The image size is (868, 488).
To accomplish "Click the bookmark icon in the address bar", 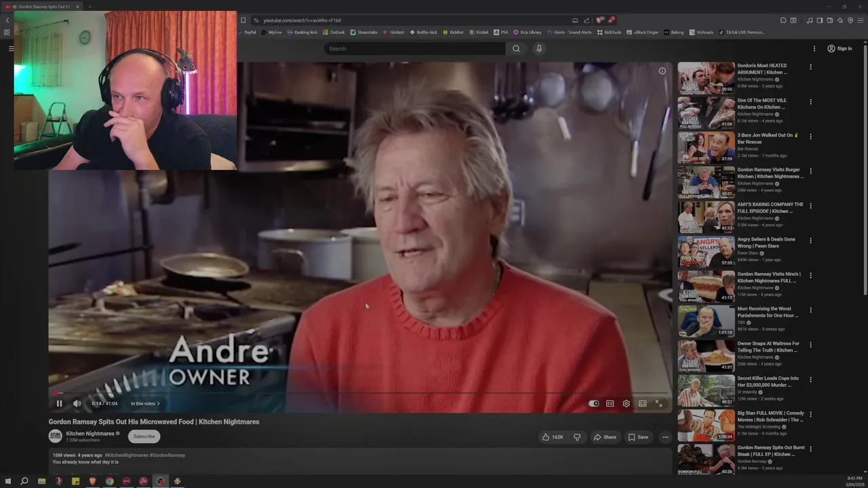I will click(243, 20).
